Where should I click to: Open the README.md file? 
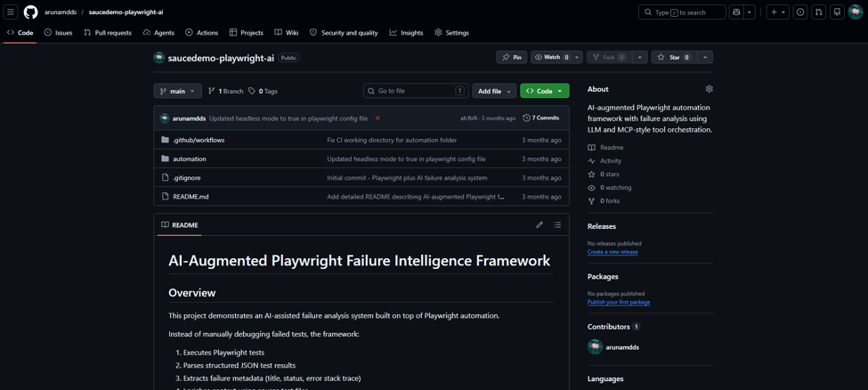click(191, 197)
